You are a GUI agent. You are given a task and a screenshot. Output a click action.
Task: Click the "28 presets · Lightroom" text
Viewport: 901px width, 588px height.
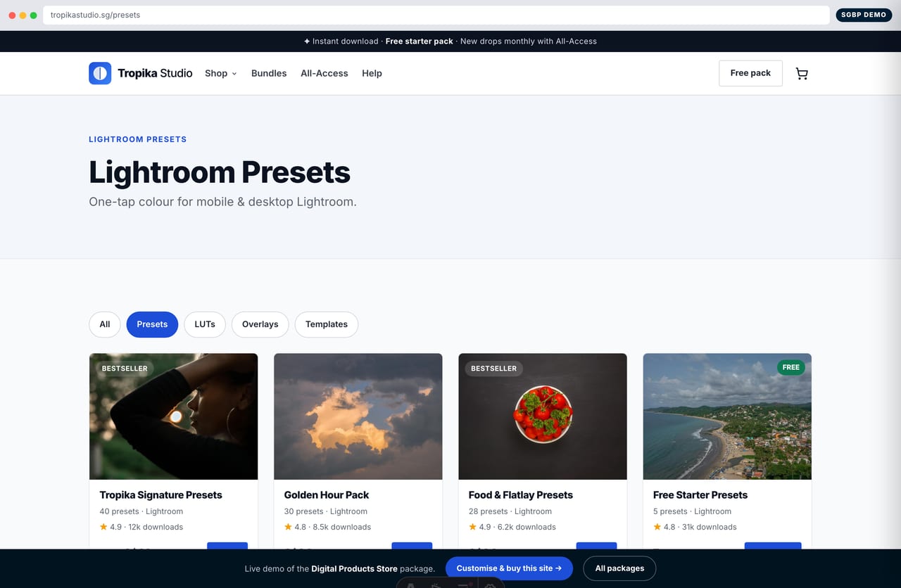[510, 511]
